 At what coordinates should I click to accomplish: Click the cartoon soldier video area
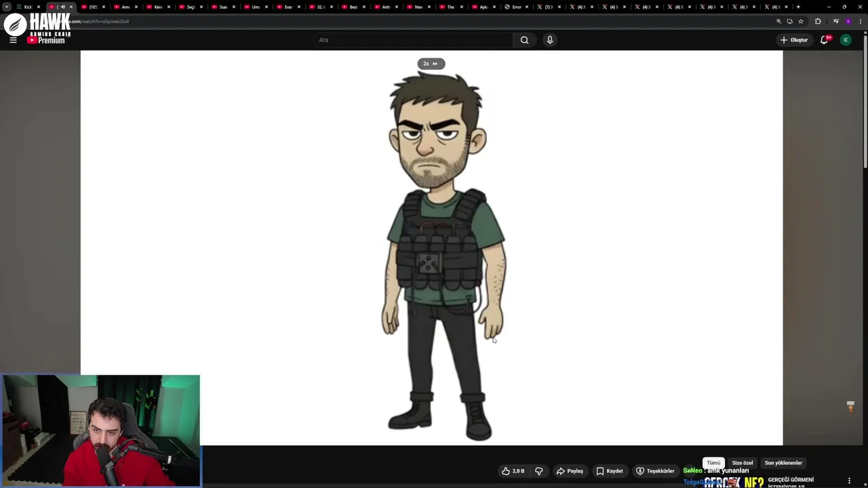(x=431, y=248)
